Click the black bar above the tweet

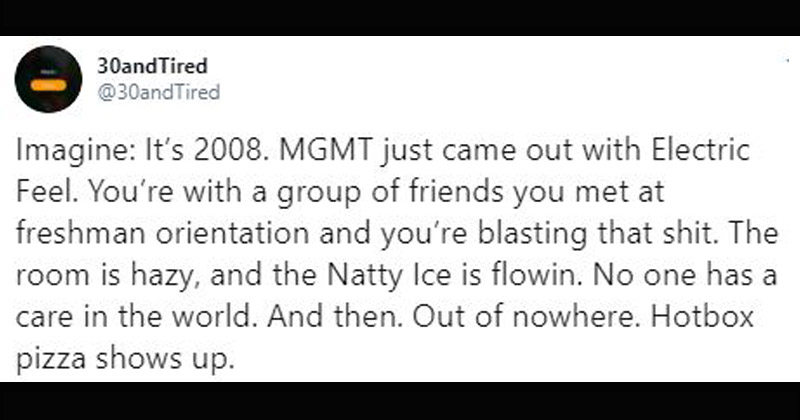pos(400,17)
